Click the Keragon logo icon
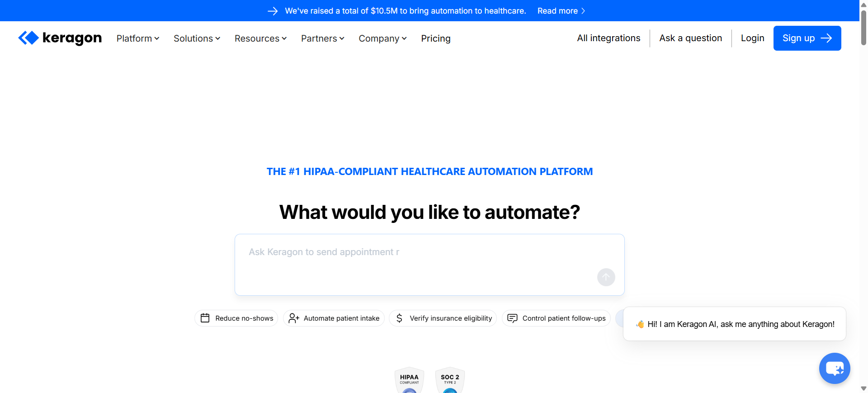The width and height of the screenshot is (868, 393). point(28,38)
